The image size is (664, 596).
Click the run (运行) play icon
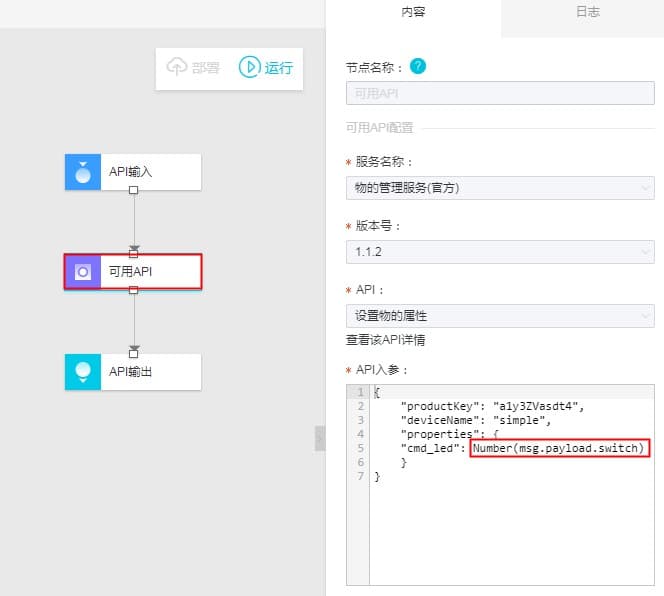pos(249,67)
